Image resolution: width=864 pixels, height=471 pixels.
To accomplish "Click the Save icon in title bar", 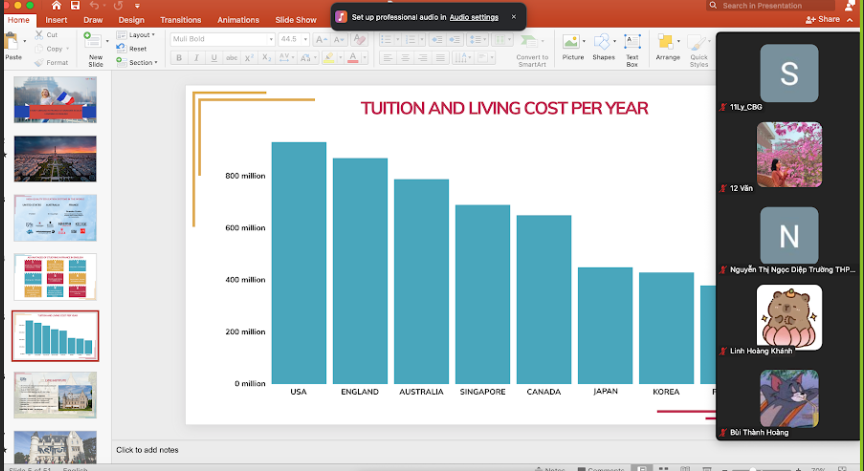I will click(77, 6).
